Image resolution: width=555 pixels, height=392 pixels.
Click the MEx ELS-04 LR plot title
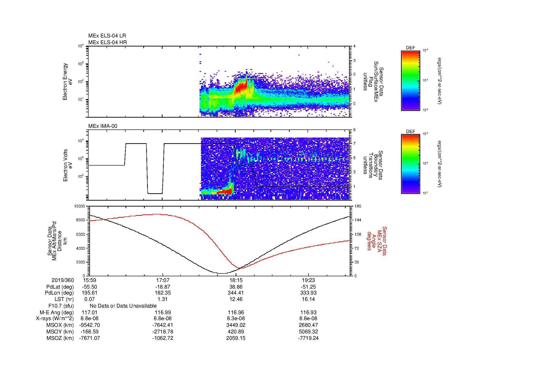107,36
